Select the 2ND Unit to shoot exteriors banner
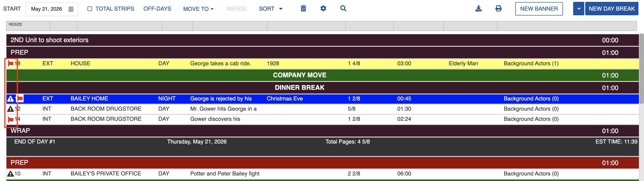644x181 pixels. coord(322,40)
